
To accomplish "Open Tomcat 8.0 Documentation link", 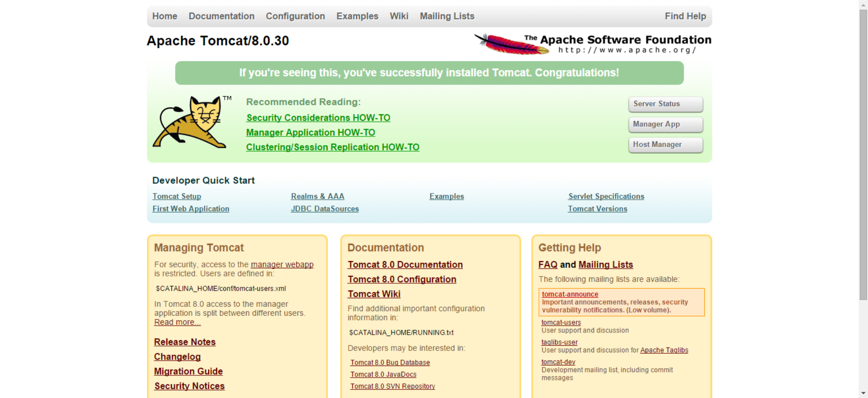I will coord(405,265).
